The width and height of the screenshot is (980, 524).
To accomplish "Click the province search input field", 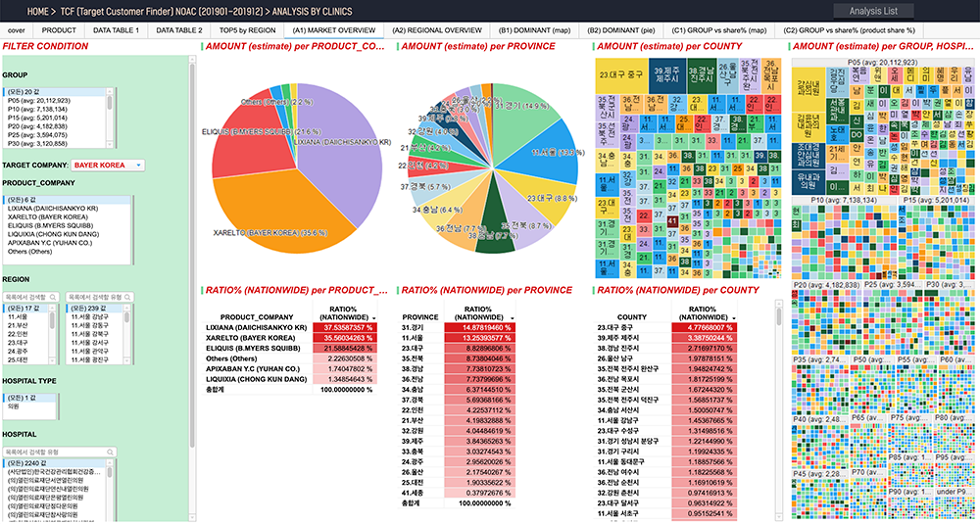I will pos(31,298).
